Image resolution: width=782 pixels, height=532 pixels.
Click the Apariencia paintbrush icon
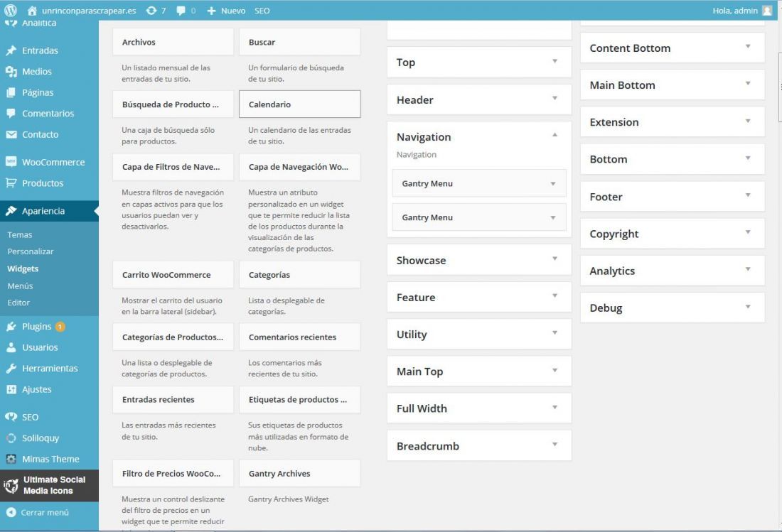point(11,211)
